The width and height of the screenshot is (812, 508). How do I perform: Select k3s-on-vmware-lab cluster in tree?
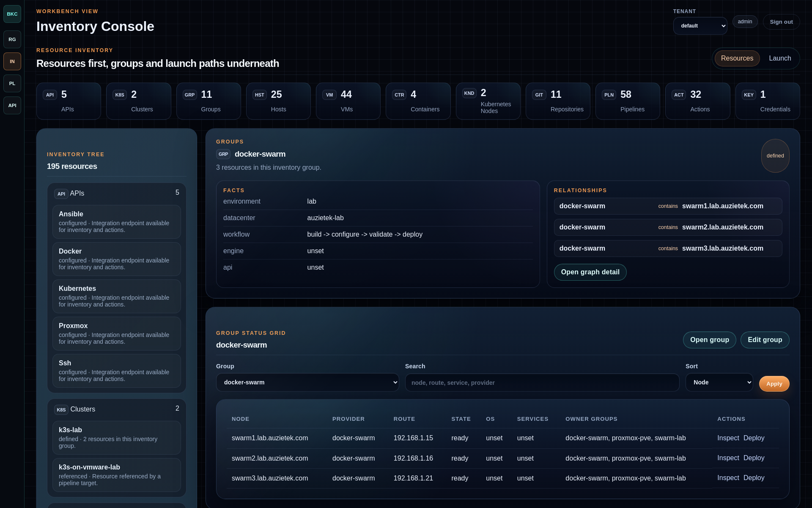coord(117,475)
